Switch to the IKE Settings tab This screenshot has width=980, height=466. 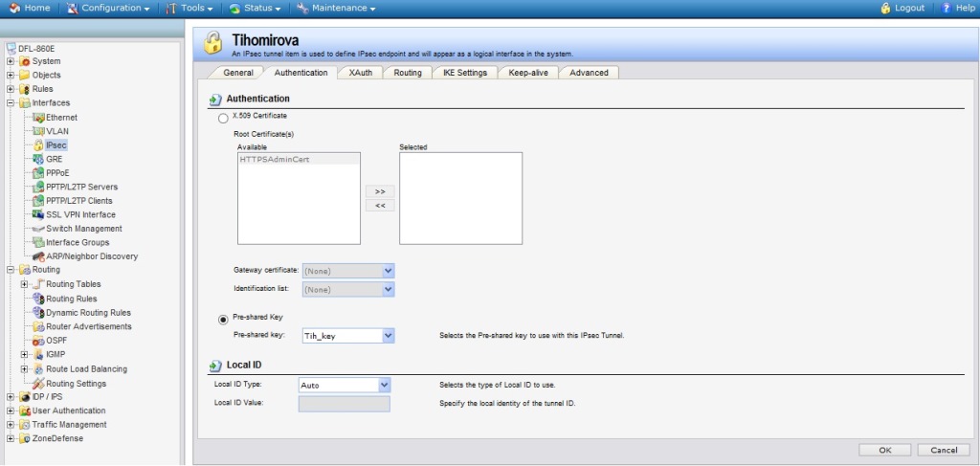click(x=464, y=73)
